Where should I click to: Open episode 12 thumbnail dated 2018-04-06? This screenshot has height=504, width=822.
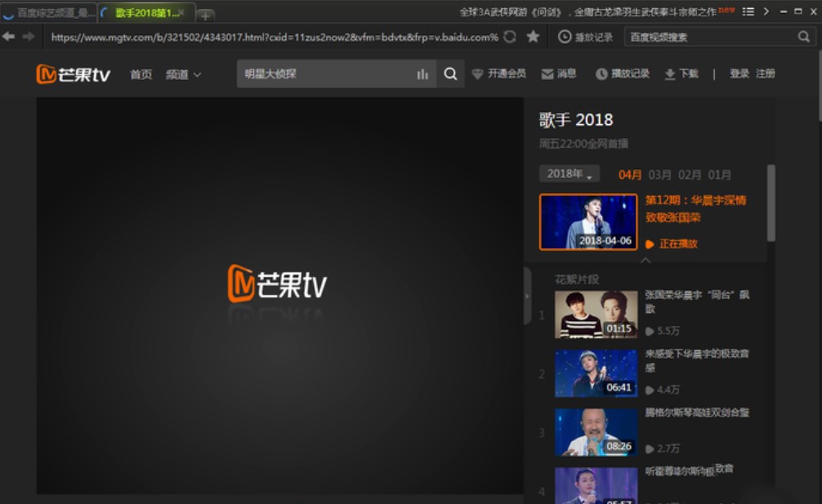pos(588,221)
